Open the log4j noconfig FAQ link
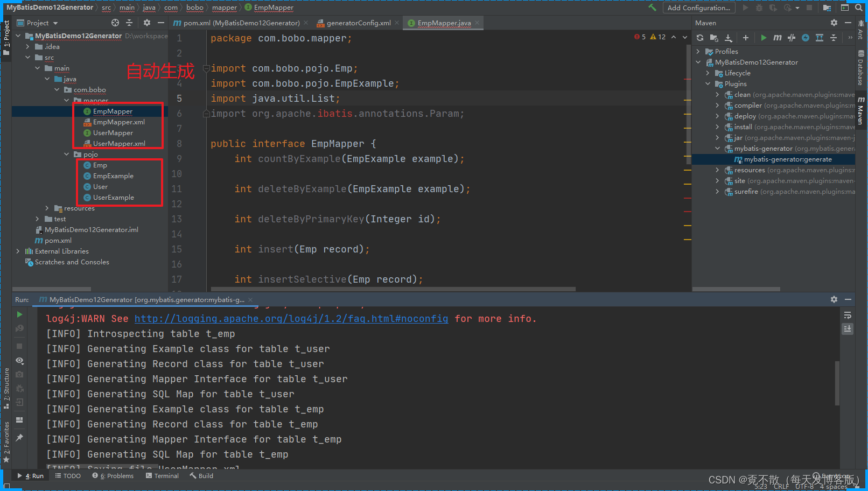Image resolution: width=868 pixels, height=491 pixels. click(291, 318)
